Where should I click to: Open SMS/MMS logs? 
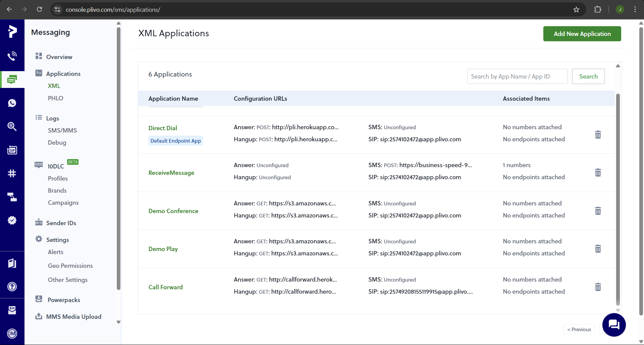(x=62, y=130)
